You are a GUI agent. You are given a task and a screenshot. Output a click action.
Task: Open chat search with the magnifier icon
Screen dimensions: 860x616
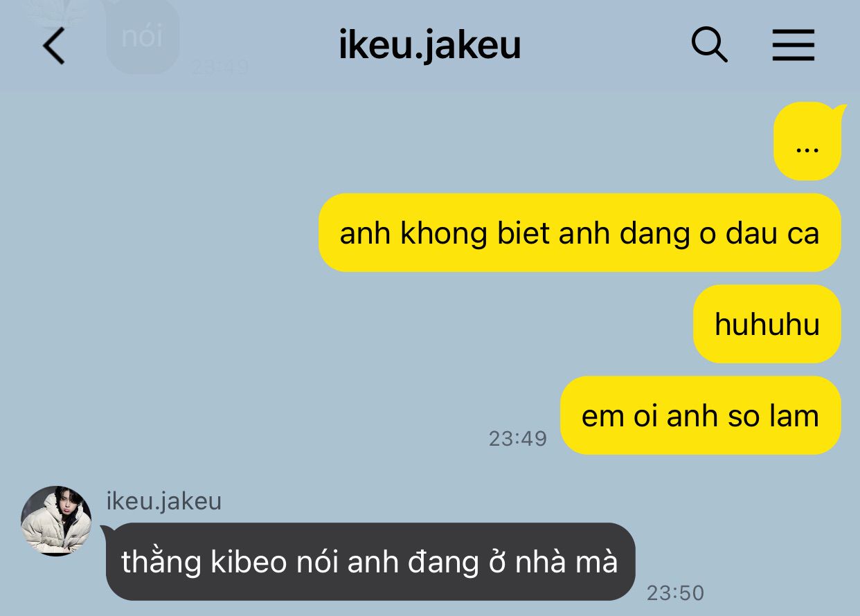click(x=709, y=46)
